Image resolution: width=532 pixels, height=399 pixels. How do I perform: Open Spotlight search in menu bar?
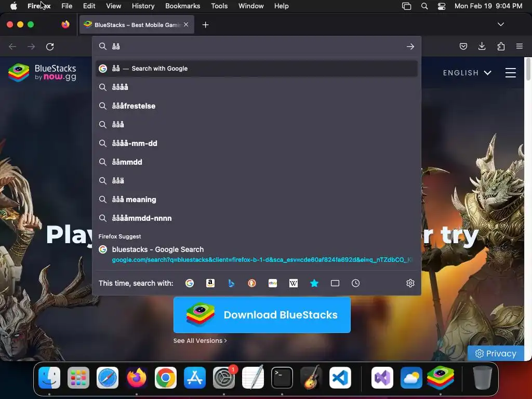point(424,6)
